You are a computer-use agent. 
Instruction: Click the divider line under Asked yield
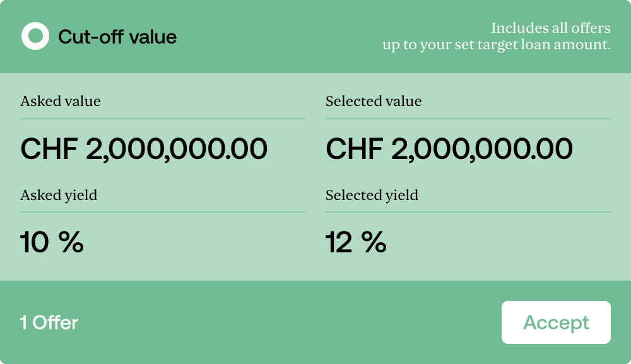pyautogui.click(x=163, y=212)
